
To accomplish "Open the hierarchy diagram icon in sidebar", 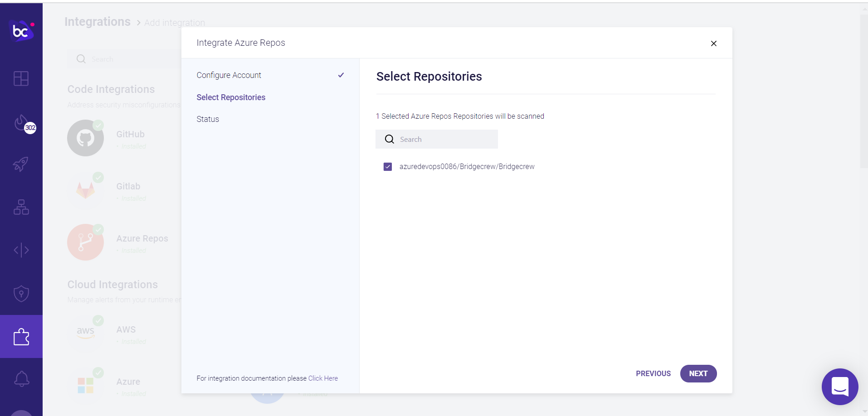I will 21,207.
